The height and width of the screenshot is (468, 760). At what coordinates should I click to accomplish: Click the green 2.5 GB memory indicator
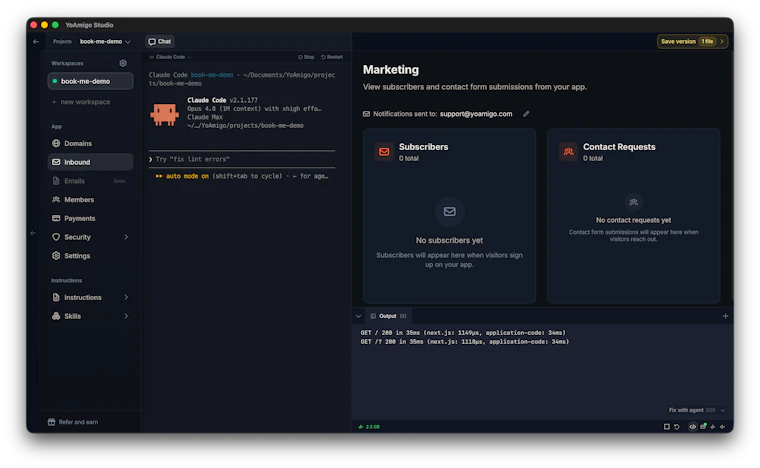(369, 427)
